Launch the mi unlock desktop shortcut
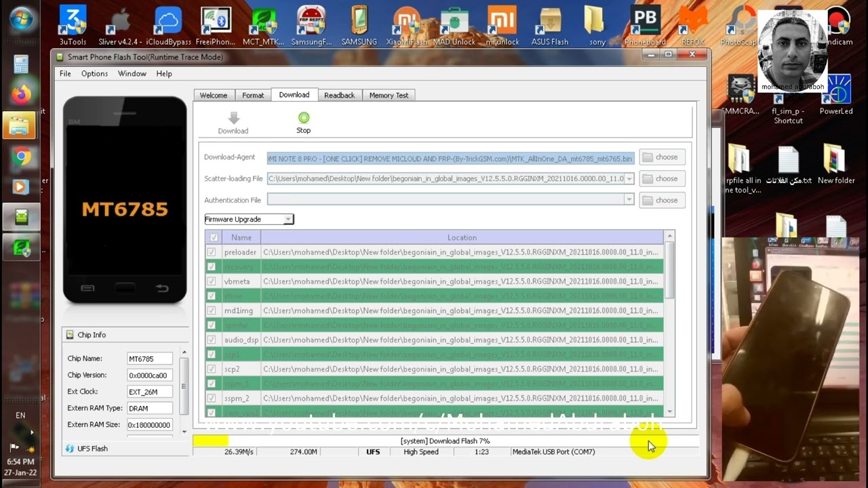Screen dimensions: 868x488 [502, 25]
